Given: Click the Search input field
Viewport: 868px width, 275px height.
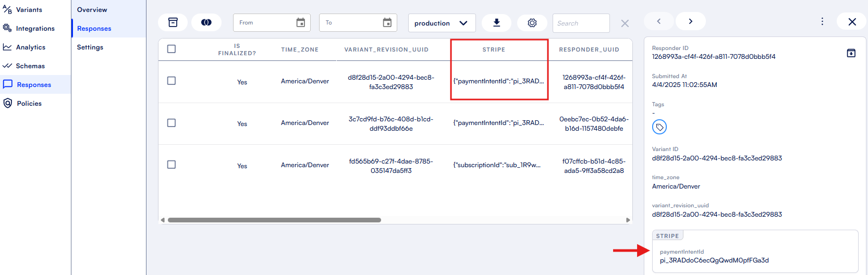Looking at the screenshot, I should click(581, 23).
